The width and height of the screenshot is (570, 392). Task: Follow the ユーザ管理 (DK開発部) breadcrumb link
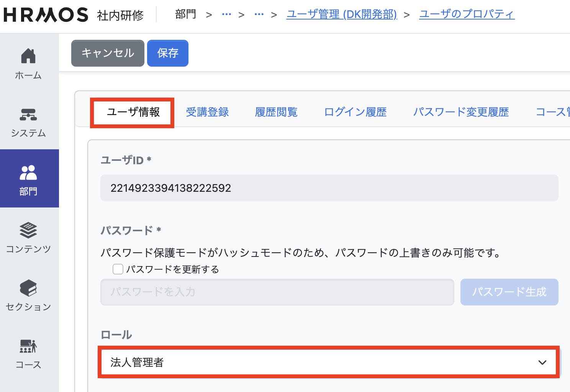(x=342, y=15)
